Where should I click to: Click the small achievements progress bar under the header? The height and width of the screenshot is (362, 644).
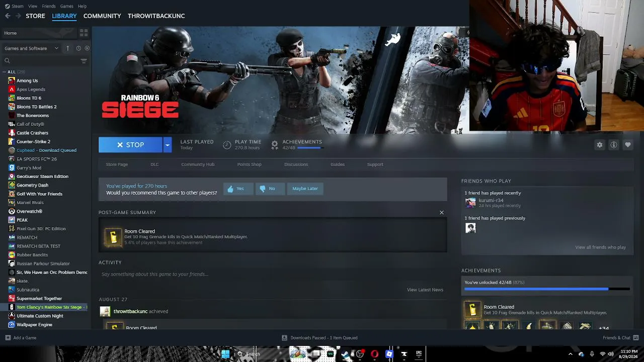[x=309, y=148]
